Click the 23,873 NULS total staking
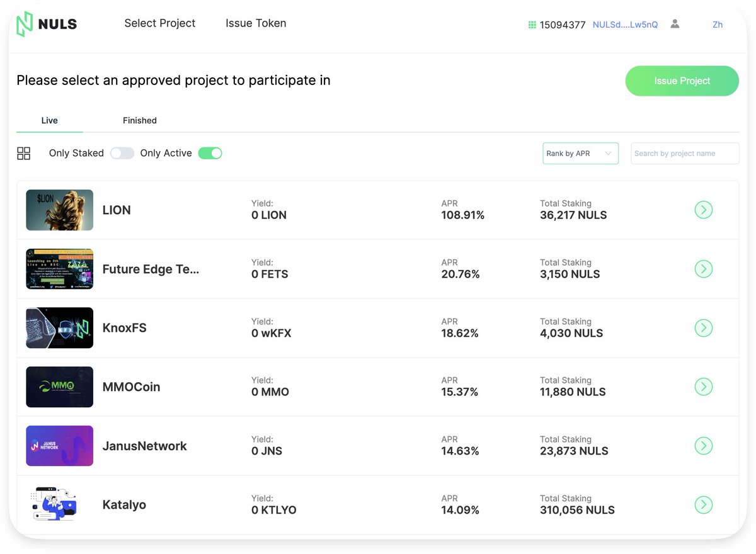This screenshot has height=554, width=756. click(574, 451)
